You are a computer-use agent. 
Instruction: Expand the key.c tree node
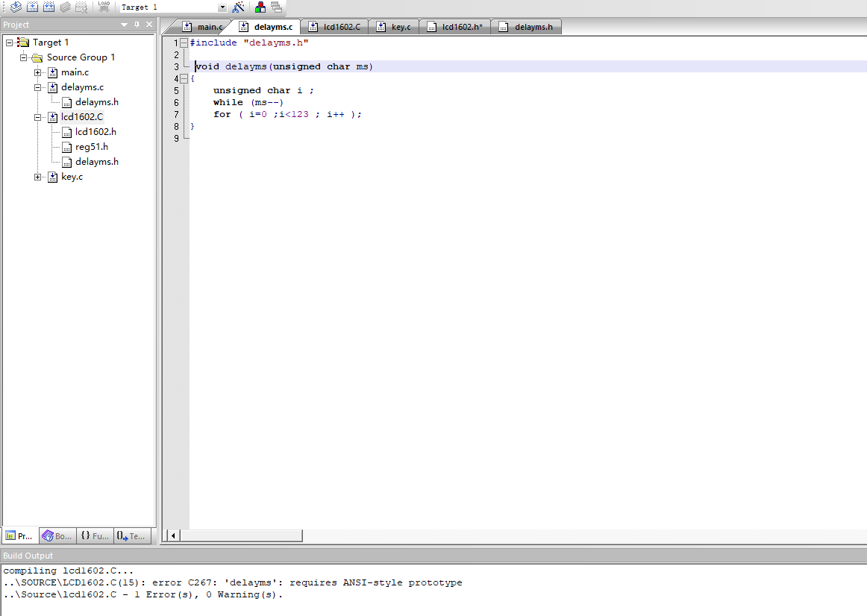[x=37, y=177]
